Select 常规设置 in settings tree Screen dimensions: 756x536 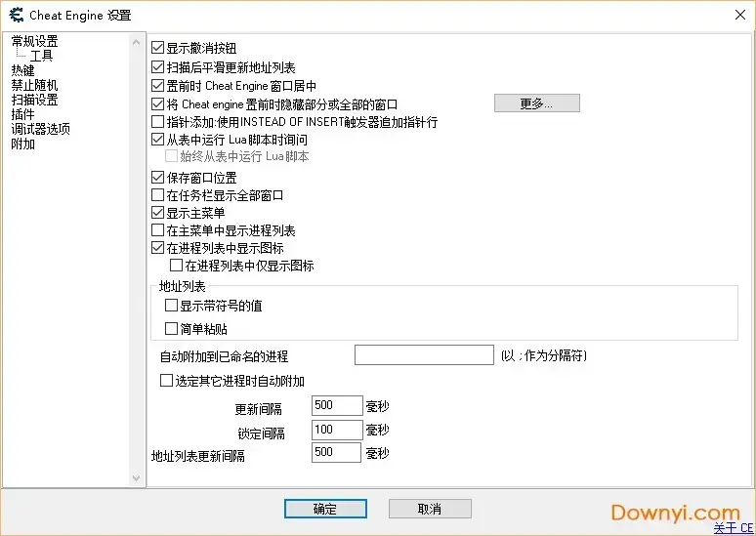[35, 41]
